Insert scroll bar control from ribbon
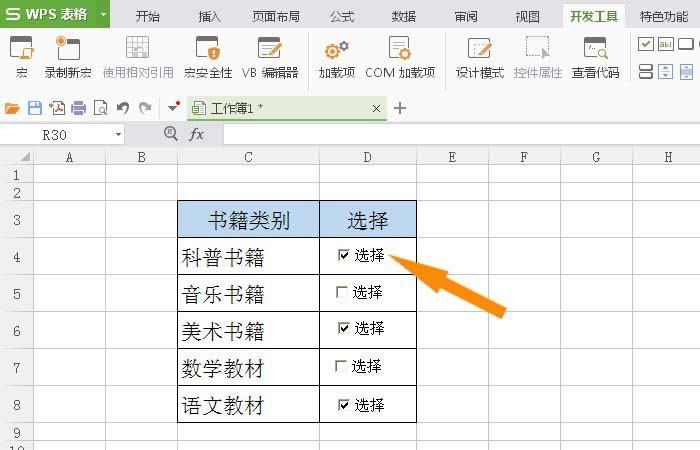Image resolution: width=700 pixels, height=450 pixels. pyautogui.click(x=686, y=71)
